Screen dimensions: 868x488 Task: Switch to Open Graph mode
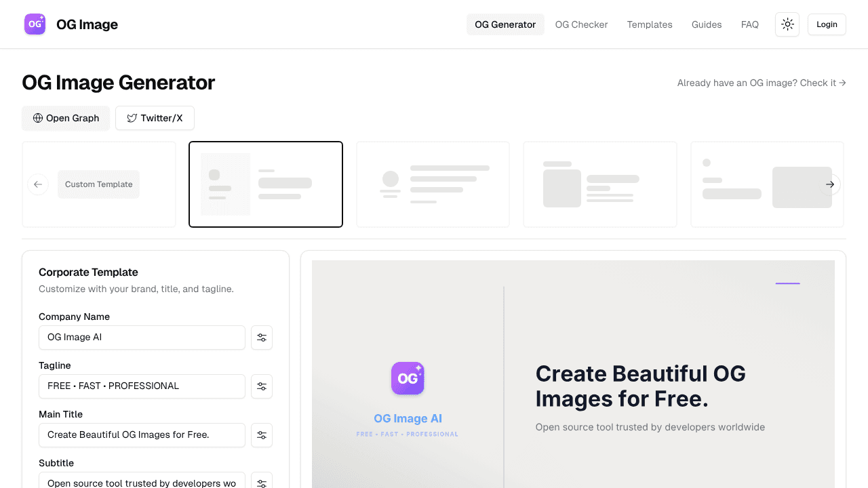pyautogui.click(x=66, y=118)
